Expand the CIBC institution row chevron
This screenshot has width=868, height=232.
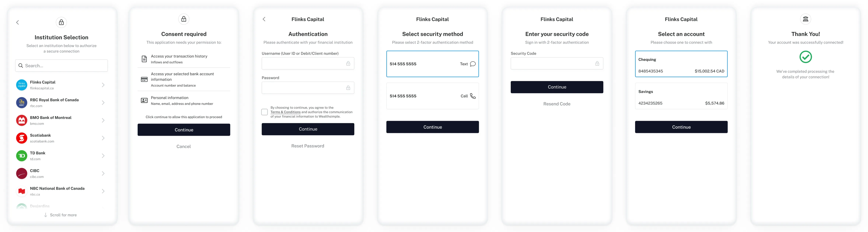pos(103,173)
